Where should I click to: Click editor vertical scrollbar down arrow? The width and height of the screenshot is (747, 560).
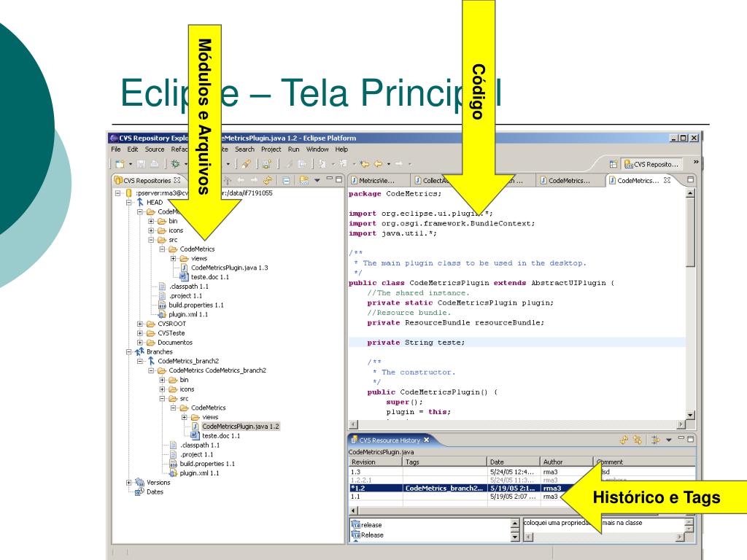point(690,415)
